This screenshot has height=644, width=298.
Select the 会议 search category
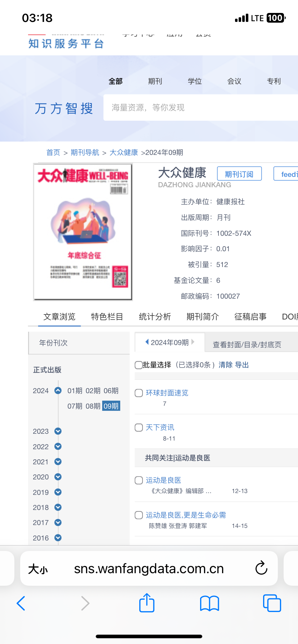click(x=234, y=82)
